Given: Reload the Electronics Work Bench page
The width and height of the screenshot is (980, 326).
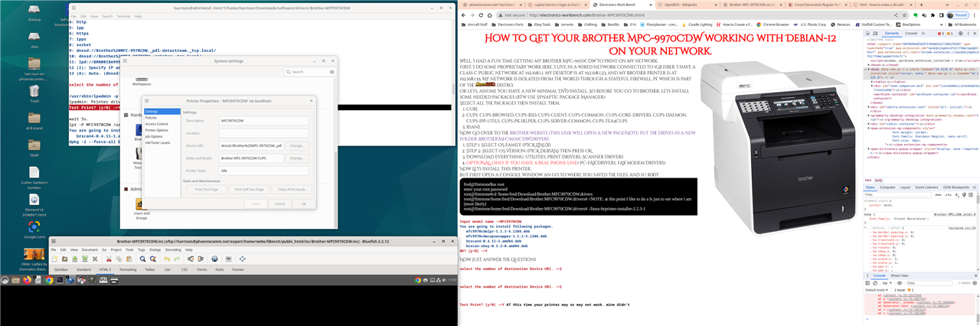Looking at the screenshot, I should (x=481, y=15).
